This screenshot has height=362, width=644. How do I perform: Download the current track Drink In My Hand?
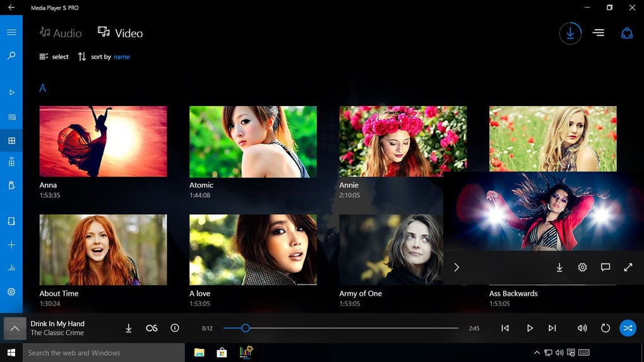pos(129,328)
